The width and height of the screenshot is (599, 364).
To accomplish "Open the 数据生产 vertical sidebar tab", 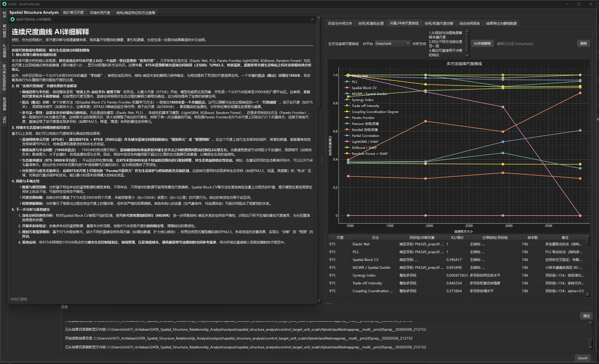I will point(4,51).
